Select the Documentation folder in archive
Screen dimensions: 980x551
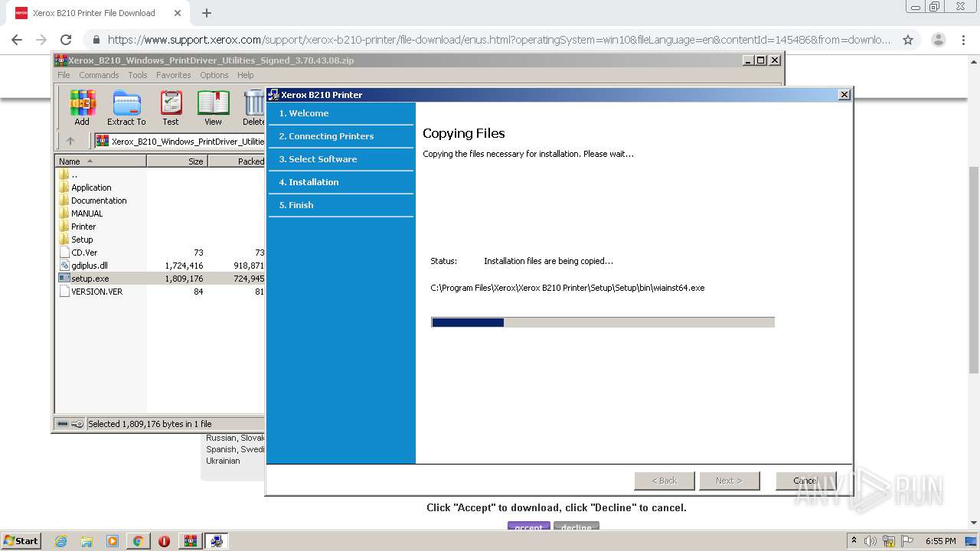pyautogui.click(x=99, y=201)
